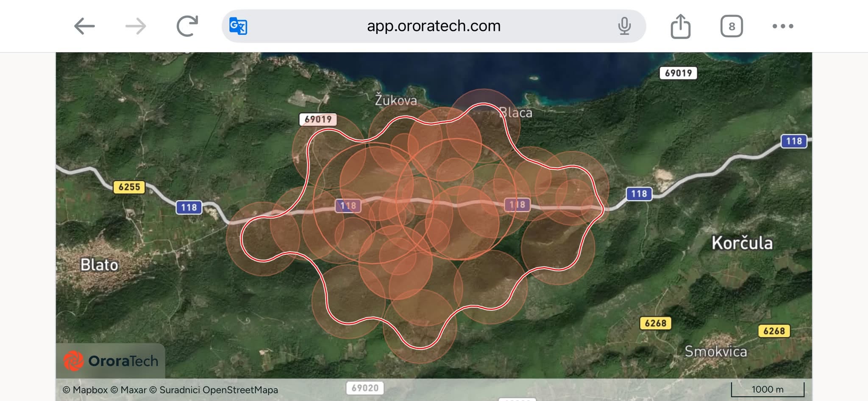The width and height of the screenshot is (868, 401).
Task: Click the 1000 m scale bar
Action: 768,390
